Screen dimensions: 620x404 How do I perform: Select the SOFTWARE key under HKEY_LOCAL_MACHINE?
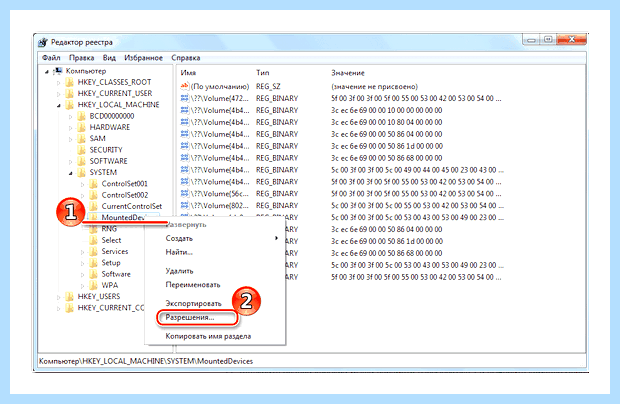tap(108, 161)
